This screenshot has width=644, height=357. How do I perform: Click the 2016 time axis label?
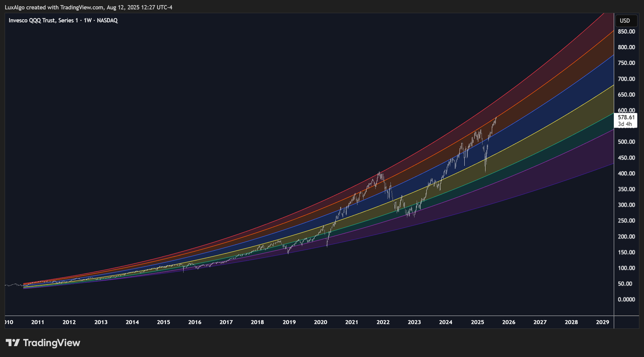[195, 322]
